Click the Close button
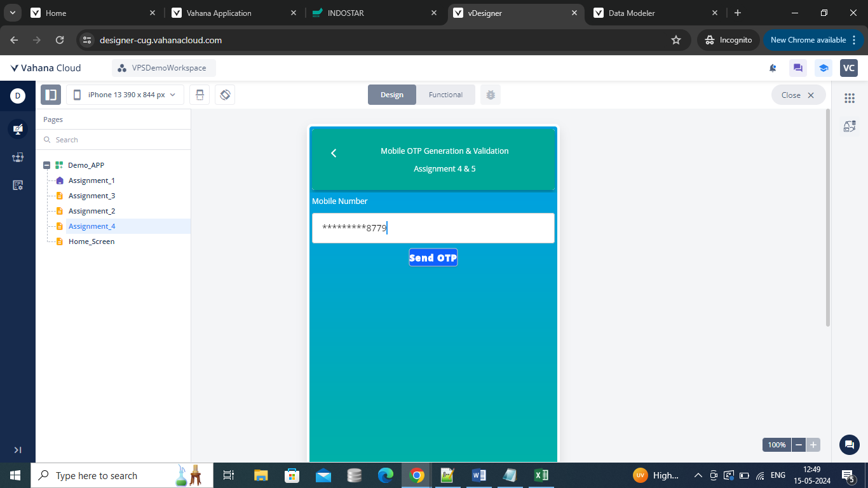The image size is (868, 488). pyautogui.click(x=798, y=95)
